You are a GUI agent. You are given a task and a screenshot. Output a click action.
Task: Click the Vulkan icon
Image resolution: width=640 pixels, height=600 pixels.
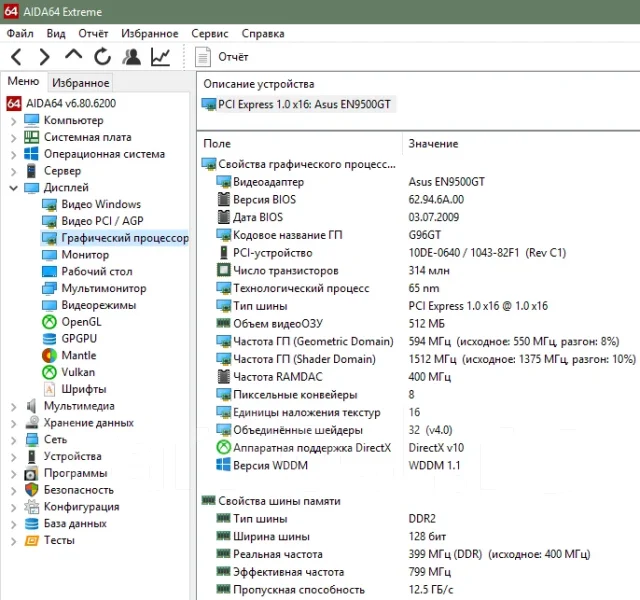coord(49,372)
